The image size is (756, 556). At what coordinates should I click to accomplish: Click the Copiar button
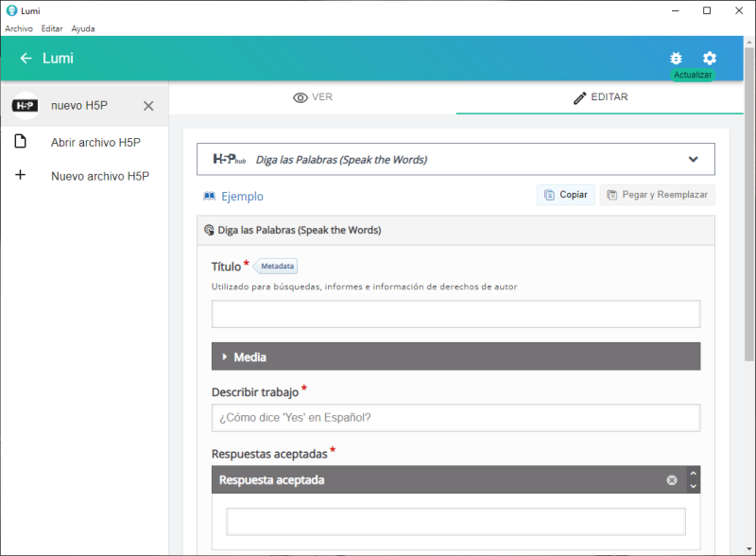565,195
